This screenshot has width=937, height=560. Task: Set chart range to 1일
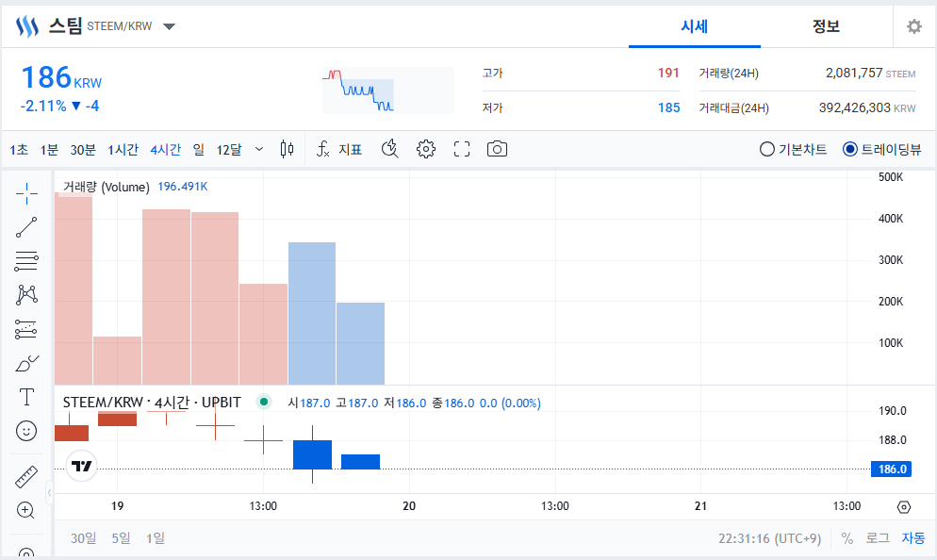(x=156, y=538)
